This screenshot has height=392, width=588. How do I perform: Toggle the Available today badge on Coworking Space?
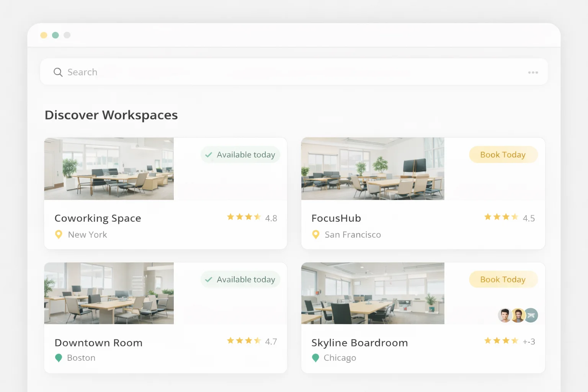coord(240,155)
